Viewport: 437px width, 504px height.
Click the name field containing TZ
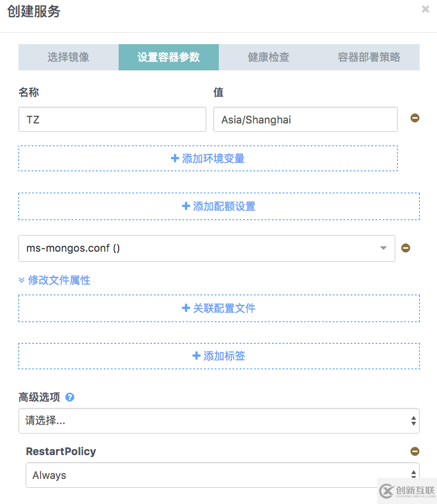(112, 119)
